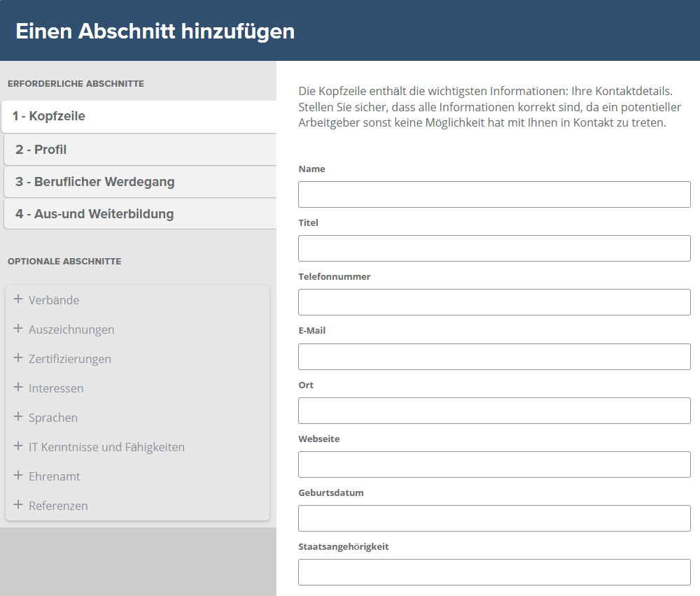This screenshot has height=596, width=700.
Task: Click the plus icon beside Zertifizierungen
Action: tap(18, 357)
